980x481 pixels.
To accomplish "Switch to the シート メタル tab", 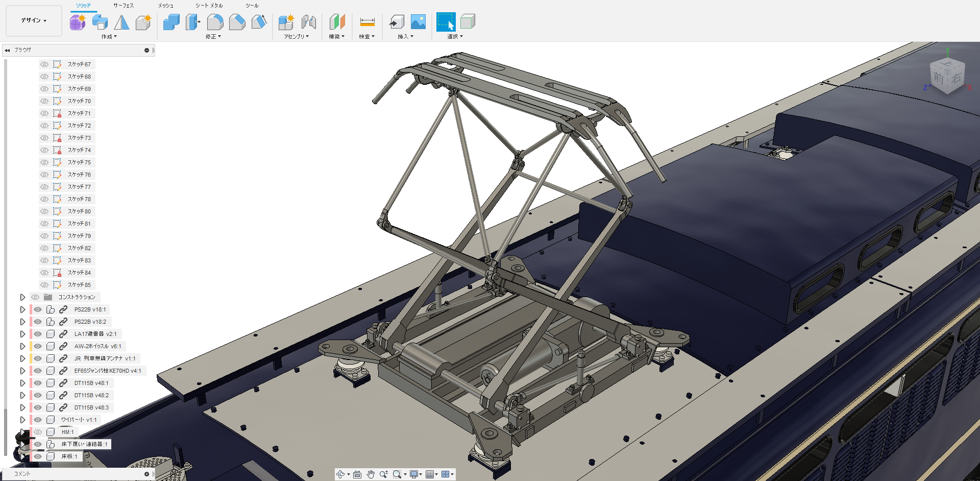I will coord(209,6).
